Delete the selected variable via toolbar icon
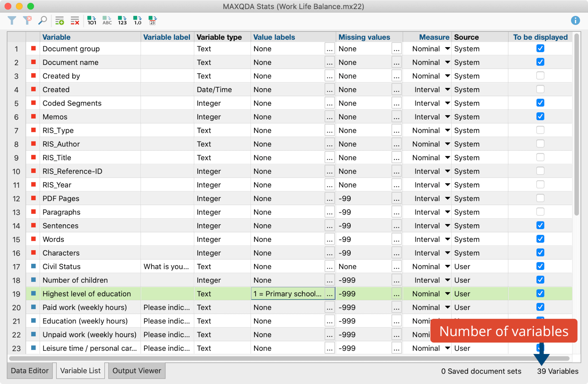The width and height of the screenshot is (588, 384). click(x=74, y=21)
